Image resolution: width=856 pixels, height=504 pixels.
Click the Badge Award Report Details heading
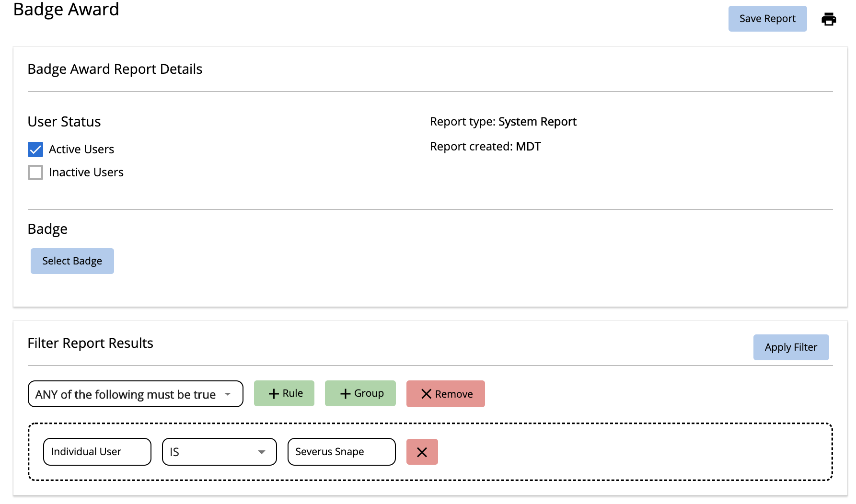(x=115, y=69)
